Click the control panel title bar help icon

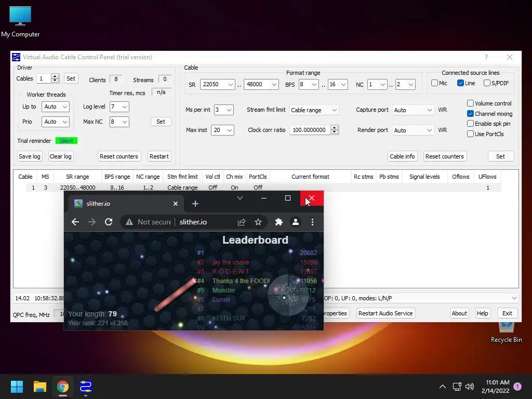pos(486,57)
